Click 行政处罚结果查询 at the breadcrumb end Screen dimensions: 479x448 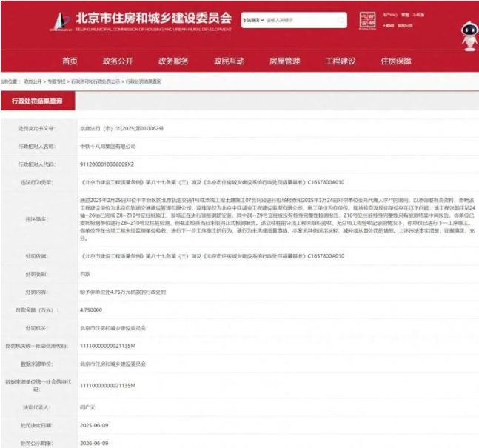pos(144,81)
